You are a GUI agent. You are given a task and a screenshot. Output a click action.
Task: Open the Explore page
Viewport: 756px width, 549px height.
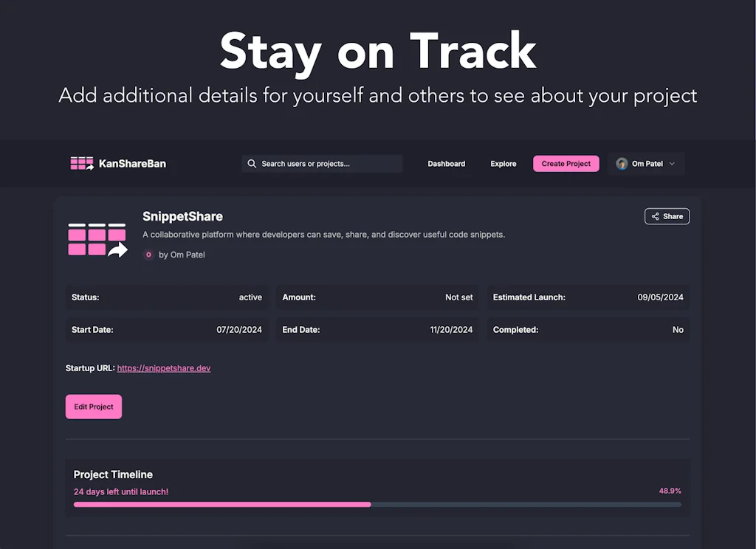tap(504, 164)
